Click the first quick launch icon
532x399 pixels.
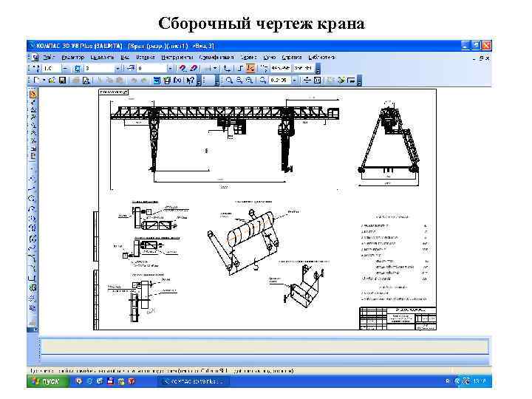(79, 381)
